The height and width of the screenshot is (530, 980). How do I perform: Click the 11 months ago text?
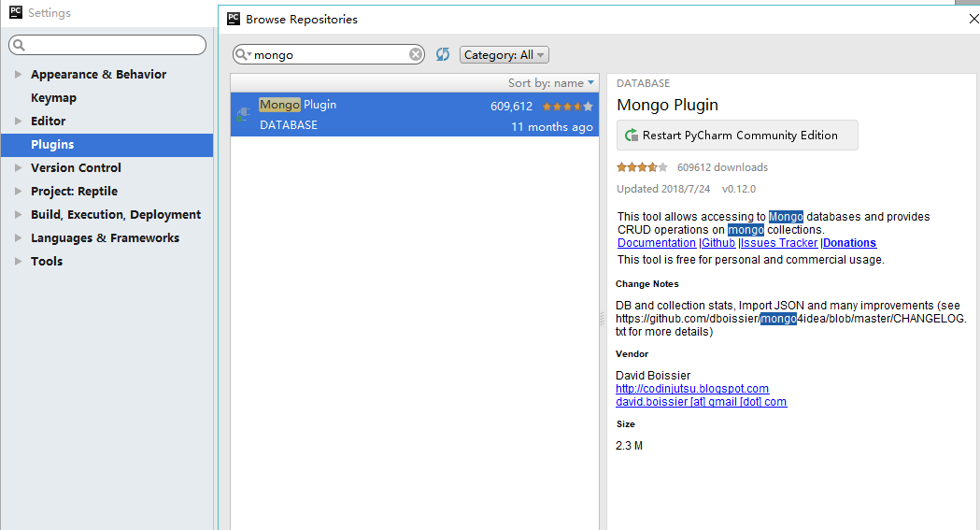pyautogui.click(x=552, y=127)
